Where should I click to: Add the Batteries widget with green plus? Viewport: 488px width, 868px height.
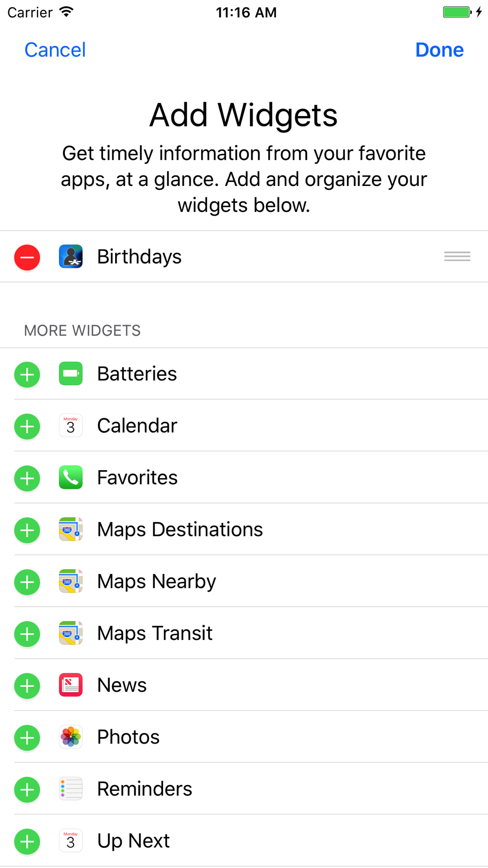click(27, 375)
